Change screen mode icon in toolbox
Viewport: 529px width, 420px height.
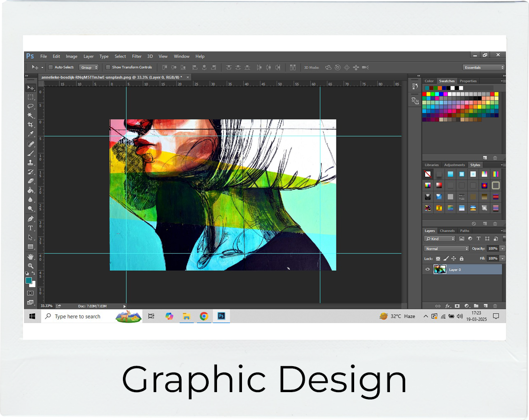[x=30, y=303]
